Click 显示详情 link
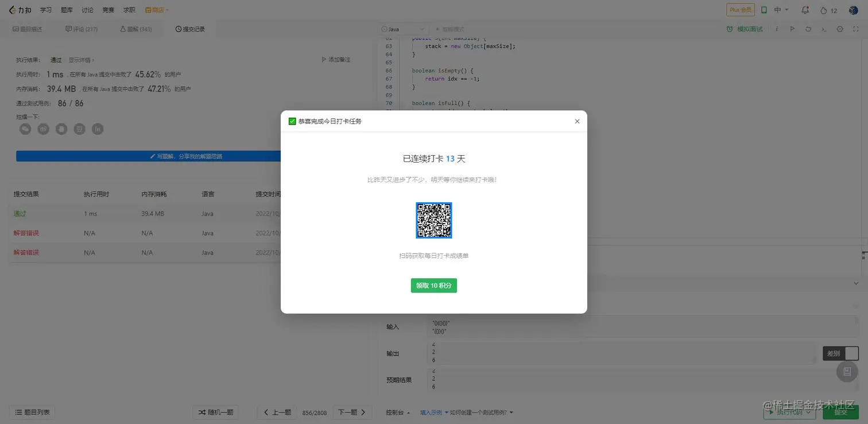Viewport: 868px width, 424px height. (x=81, y=60)
